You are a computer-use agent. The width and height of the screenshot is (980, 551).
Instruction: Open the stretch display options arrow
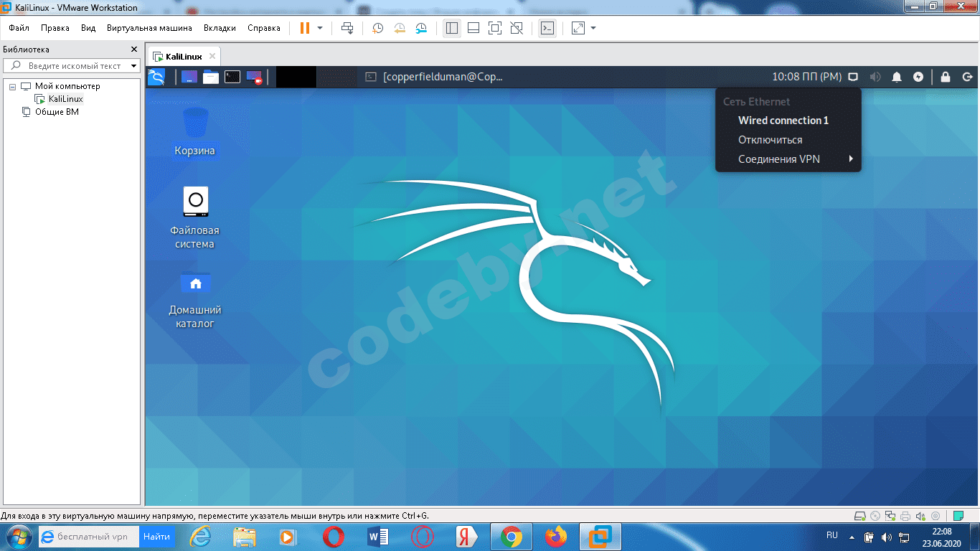[593, 28]
